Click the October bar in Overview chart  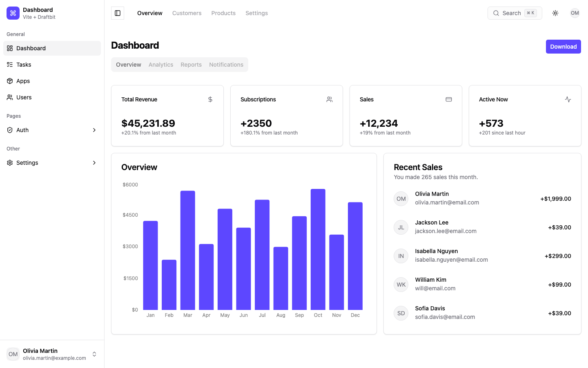[318, 249]
